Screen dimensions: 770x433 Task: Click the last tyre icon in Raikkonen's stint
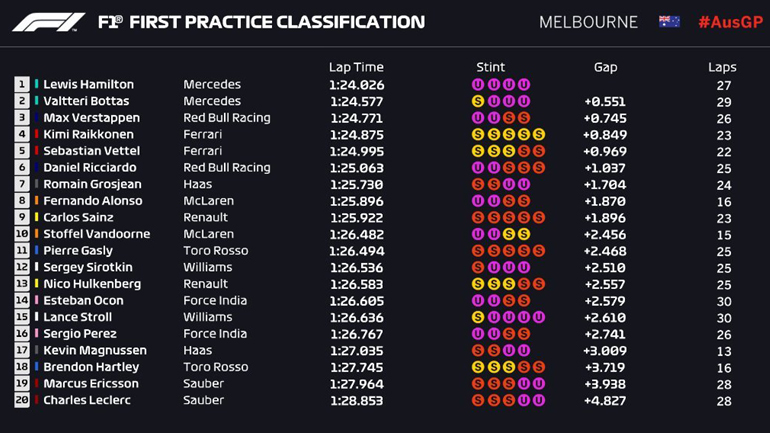click(x=539, y=134)
